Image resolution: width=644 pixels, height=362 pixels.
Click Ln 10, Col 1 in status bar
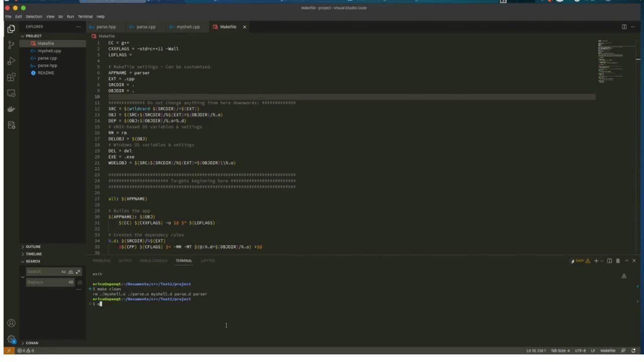[536, 350]
